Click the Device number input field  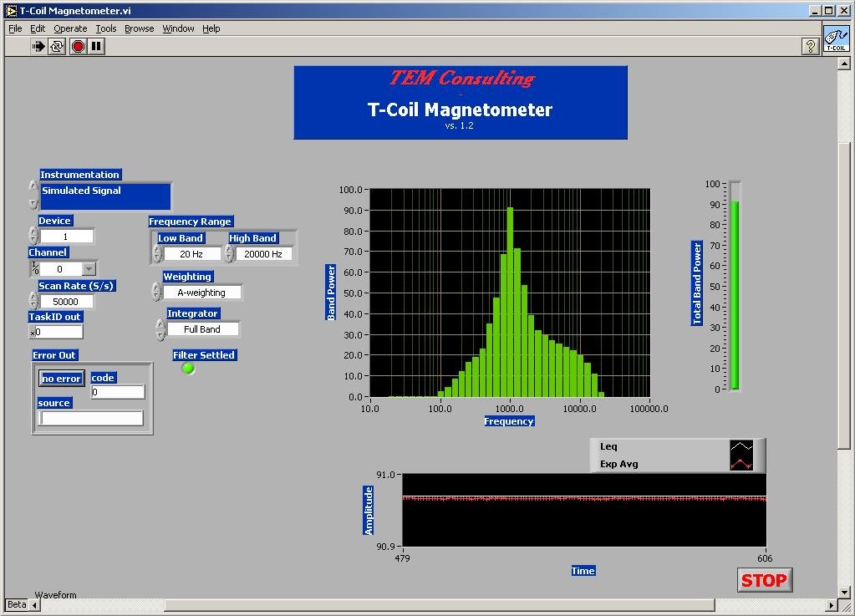point(67,236)
